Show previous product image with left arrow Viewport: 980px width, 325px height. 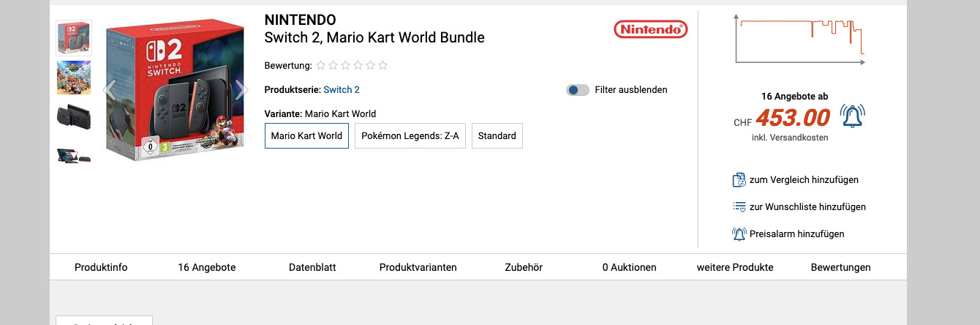110,90
